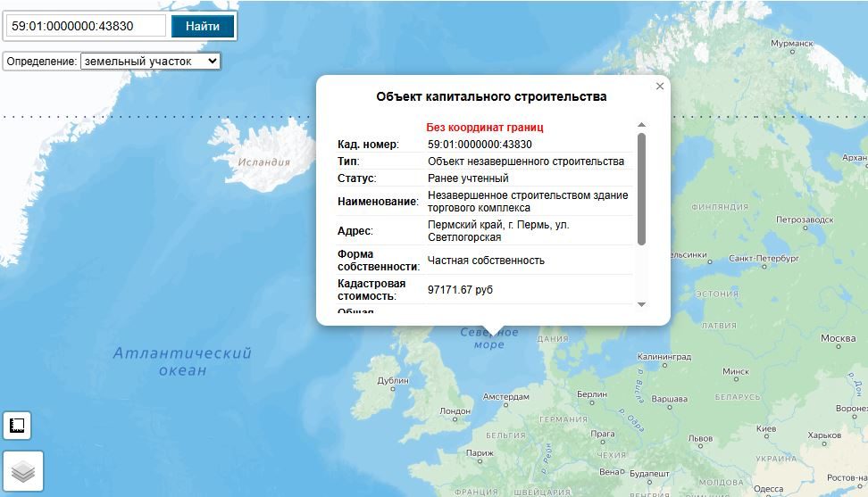
Task: Click the popup scrollbar thumb
Action: tap(641, 188)
